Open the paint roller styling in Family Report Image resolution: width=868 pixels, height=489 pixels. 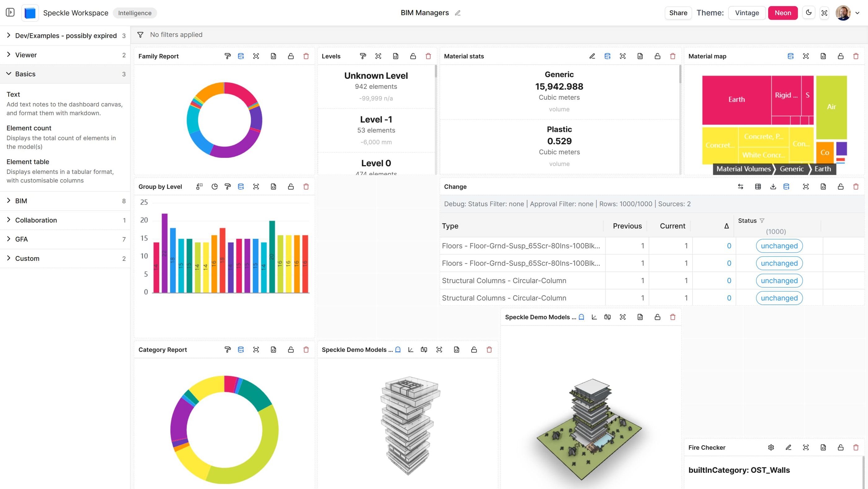pyautogui.click(x=228, y=56)
